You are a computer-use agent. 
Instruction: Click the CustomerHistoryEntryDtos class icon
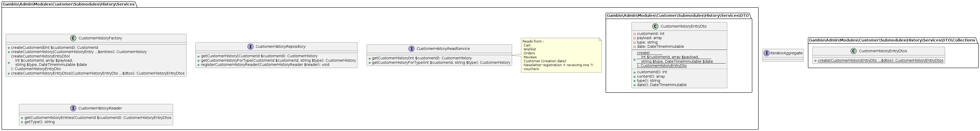pyautogui.click(x=853, y=51)
